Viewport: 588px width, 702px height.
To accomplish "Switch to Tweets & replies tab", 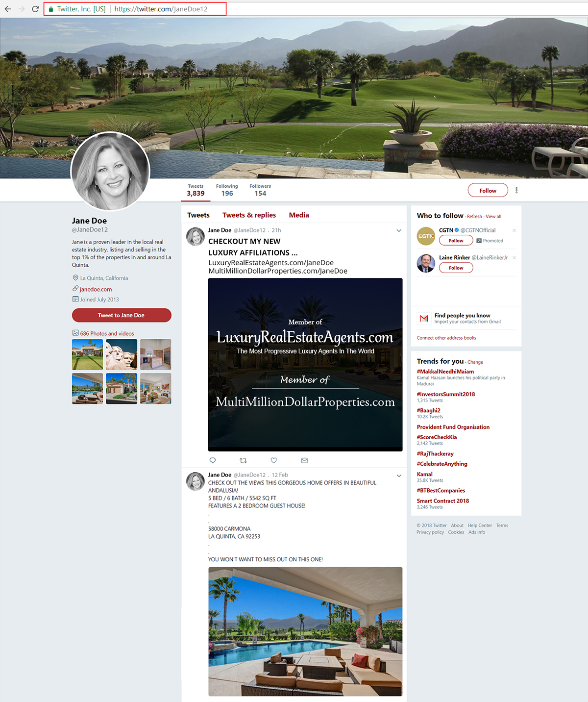I will tap(249, 215).
